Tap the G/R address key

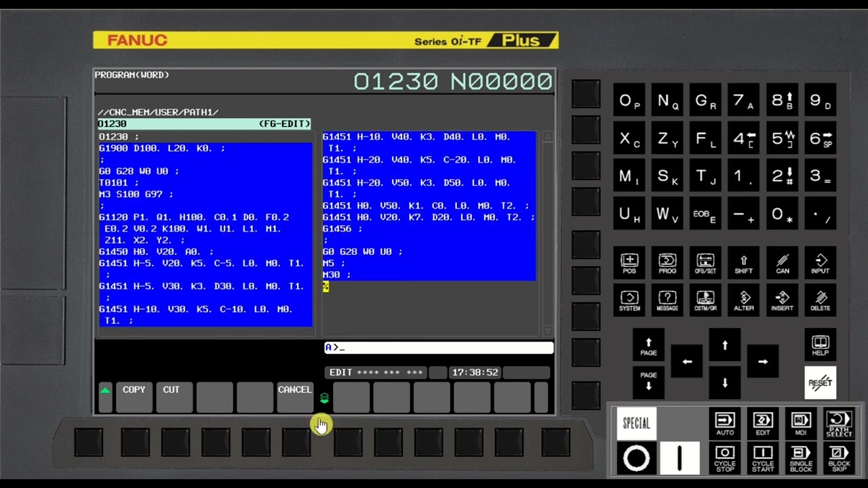[x=705, y=101]
